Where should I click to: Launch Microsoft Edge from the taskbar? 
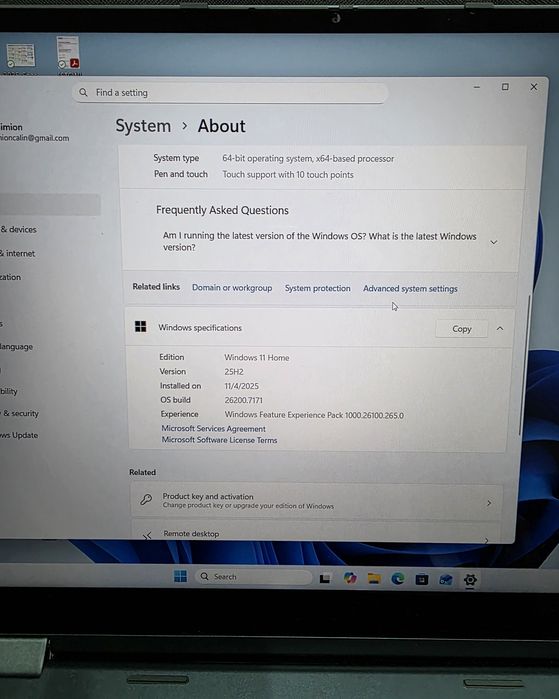pos(398,579)
